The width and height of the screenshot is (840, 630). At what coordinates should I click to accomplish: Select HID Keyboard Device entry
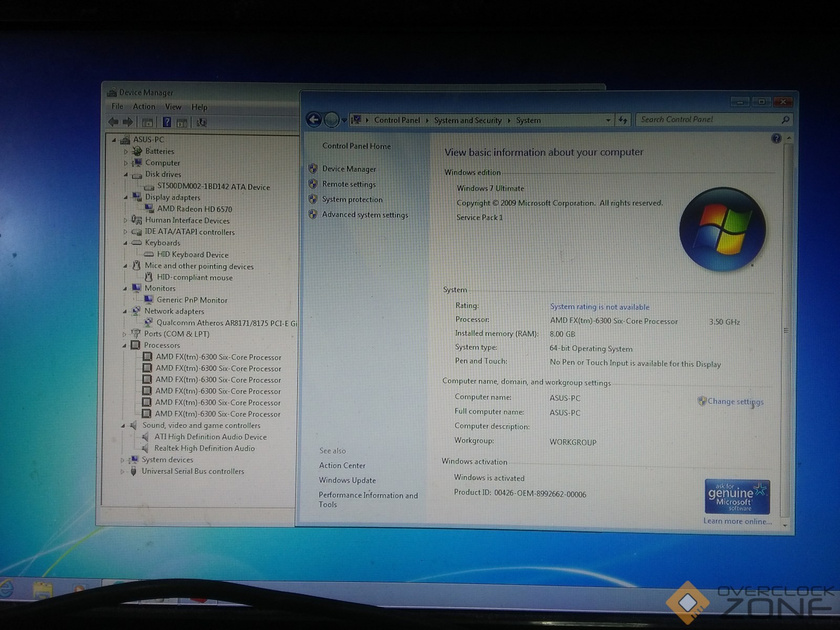pos(192,255)
